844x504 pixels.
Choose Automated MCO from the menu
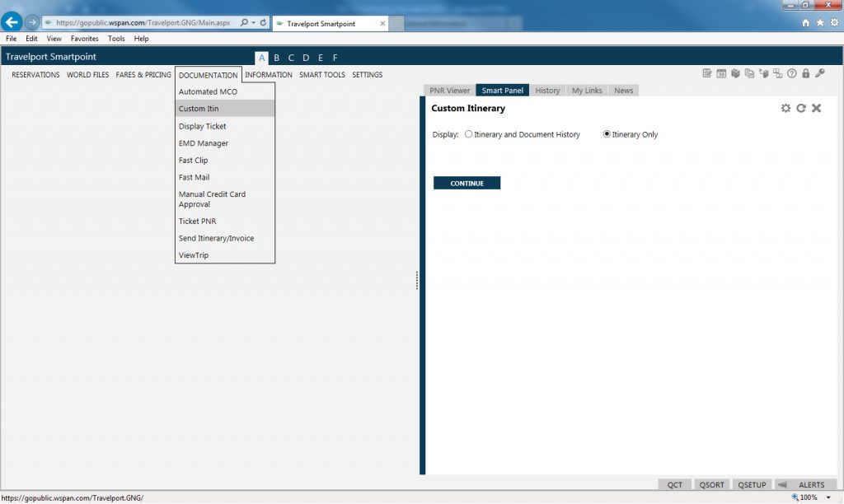(225, 91)
